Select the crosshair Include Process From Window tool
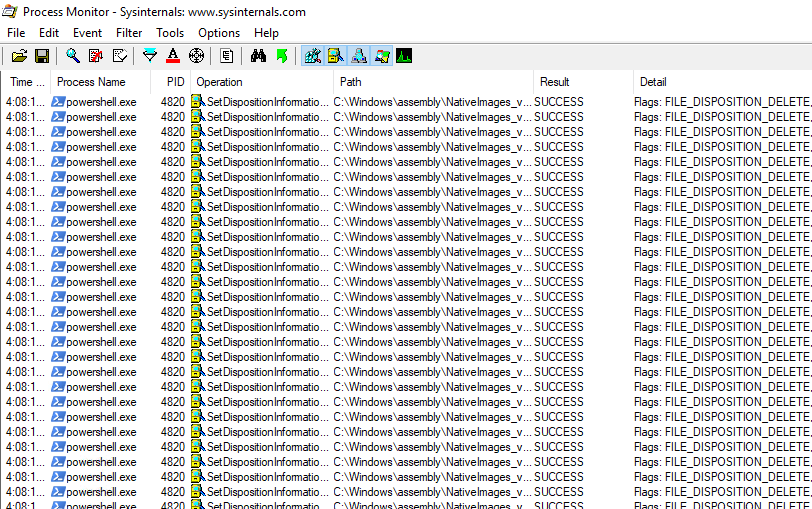The image size is (812, 509). coord(196,56)
